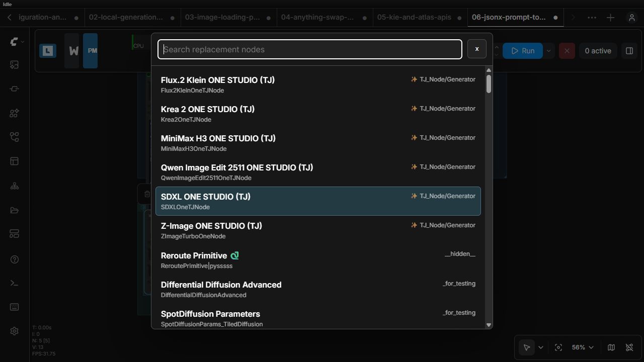Open the Run button options dropdown
Viewport: 644px width, 362px height.
click(548, 51)
